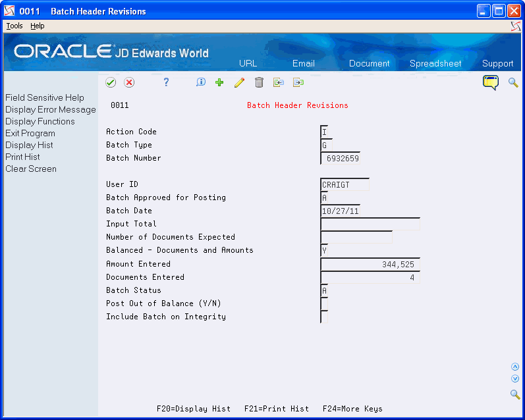Click the previous record arrow icon
Image resolution: width=525 pixels, height=420 pixels.
(x=278, y=82)
